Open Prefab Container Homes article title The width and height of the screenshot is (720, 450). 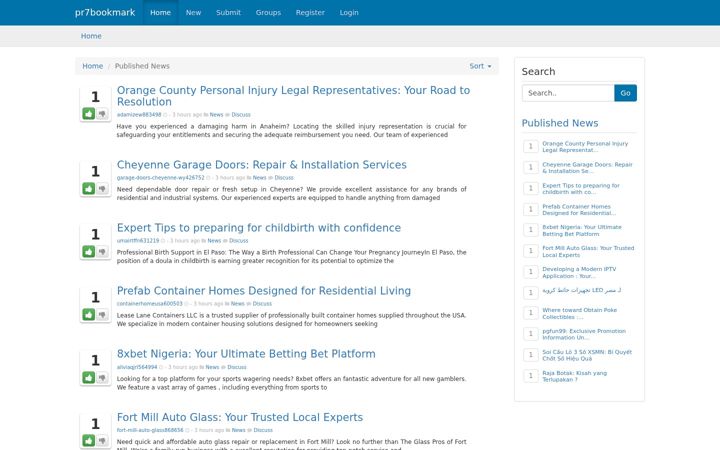click(264, 291)
